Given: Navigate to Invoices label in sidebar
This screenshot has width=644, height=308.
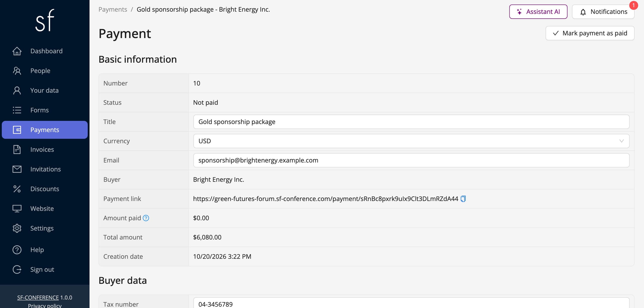Looking at the screenshot, I should click(x=42, y=149).
